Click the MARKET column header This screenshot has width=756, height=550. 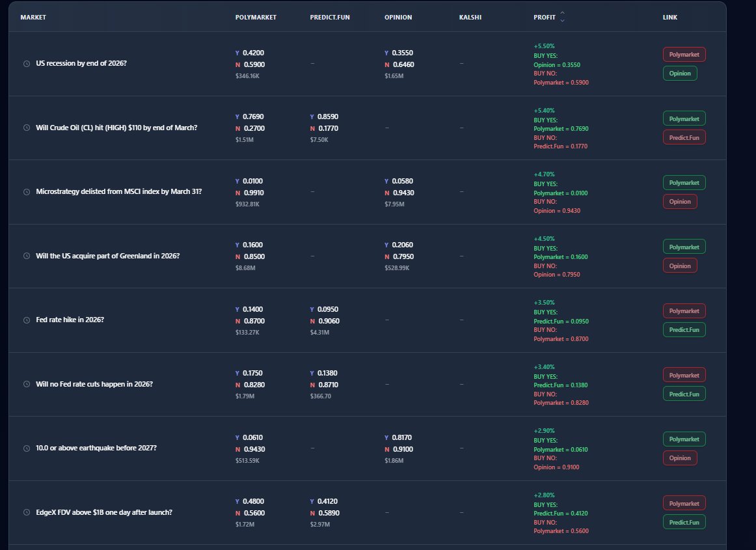[x=33, y=18]
